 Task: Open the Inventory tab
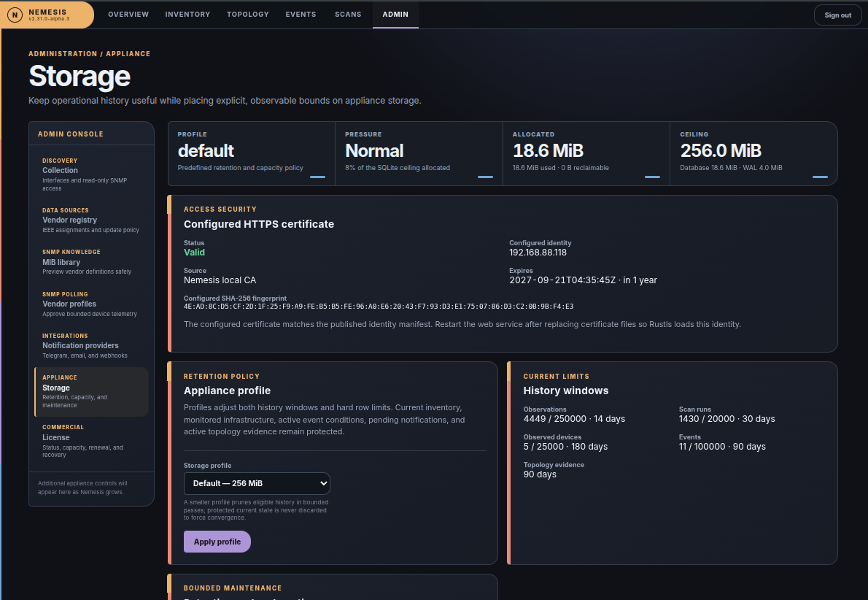[187, 15]
